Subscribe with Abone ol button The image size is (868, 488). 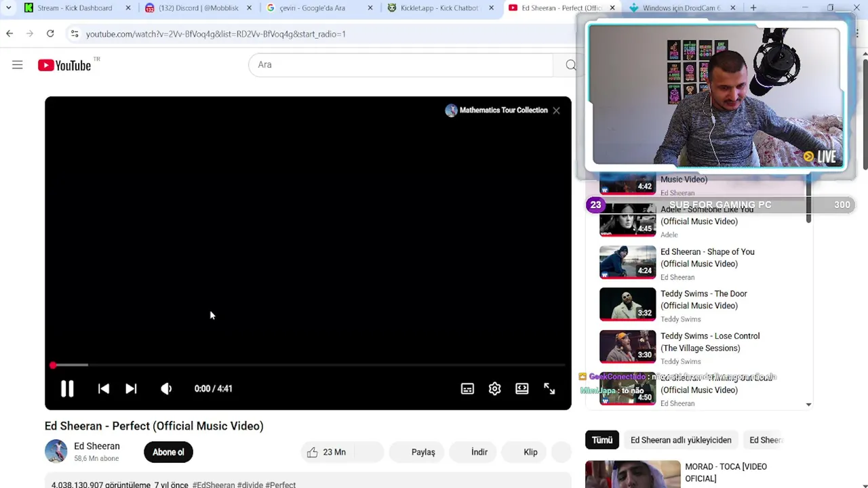[168, 452]
